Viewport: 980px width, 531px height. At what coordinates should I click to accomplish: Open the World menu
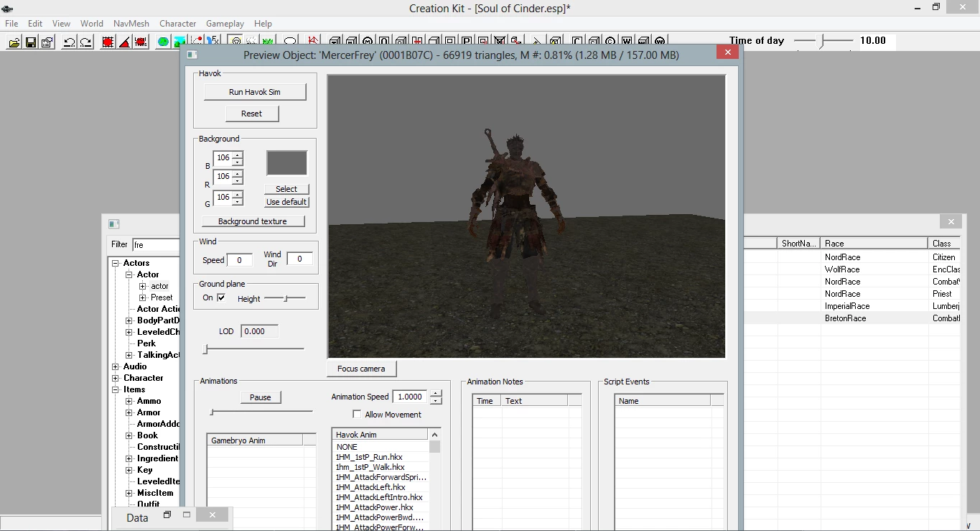pos(92,24)
